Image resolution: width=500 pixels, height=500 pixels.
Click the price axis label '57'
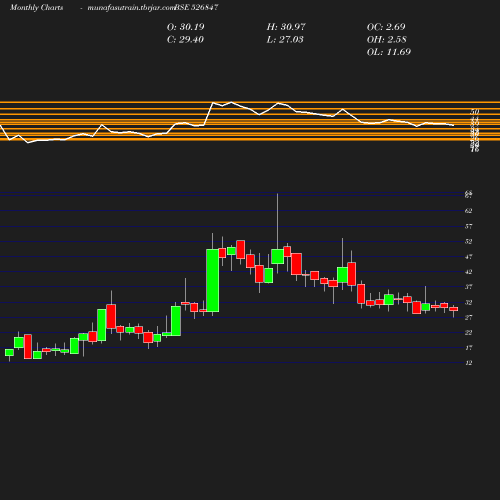coord(469,226)
